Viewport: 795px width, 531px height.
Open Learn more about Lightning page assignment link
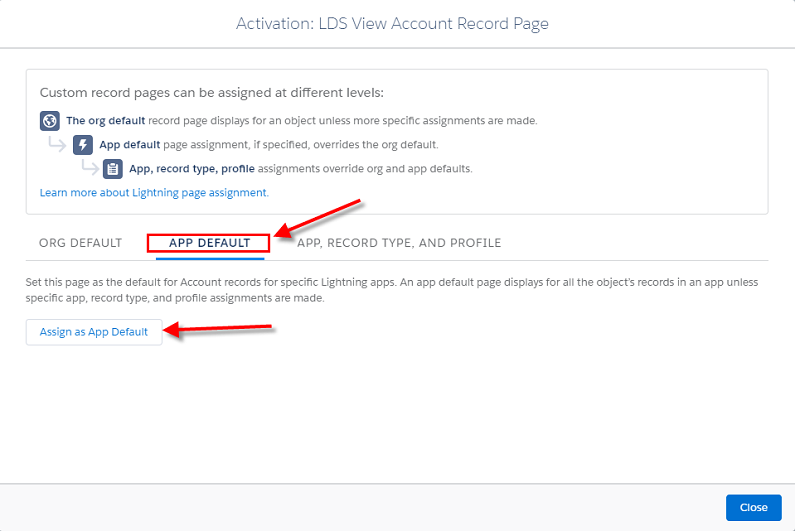point(154,193)
